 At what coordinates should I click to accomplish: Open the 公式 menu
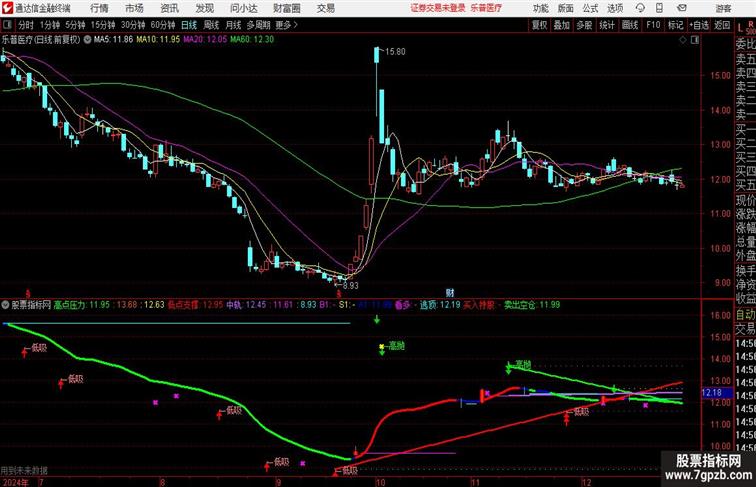[x=590, y=8]
